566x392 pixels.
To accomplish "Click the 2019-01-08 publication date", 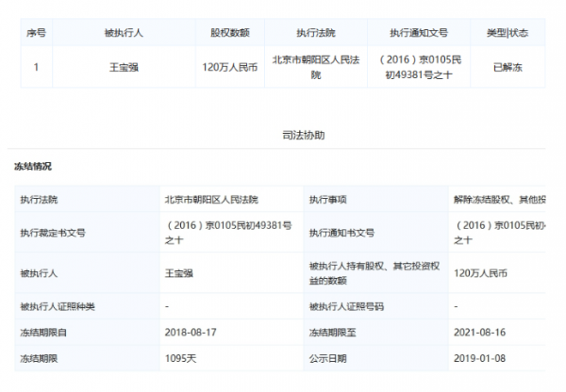I will click(x=480, y=358).
